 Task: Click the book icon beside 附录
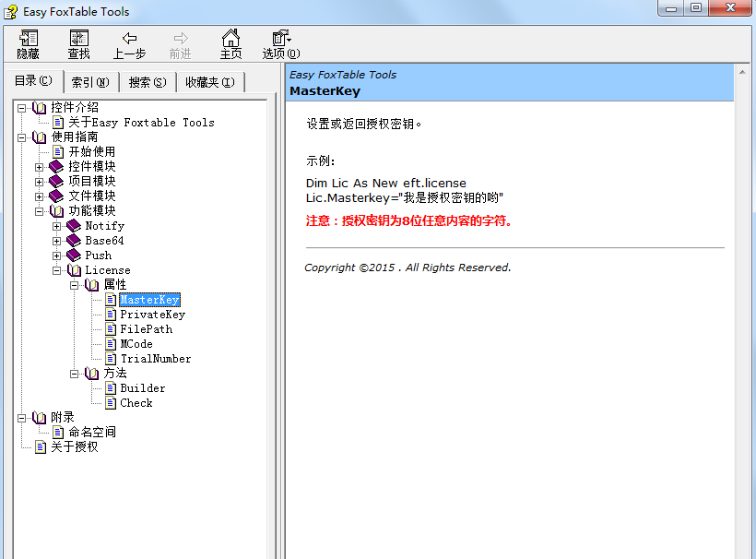[x=39, y=418]
